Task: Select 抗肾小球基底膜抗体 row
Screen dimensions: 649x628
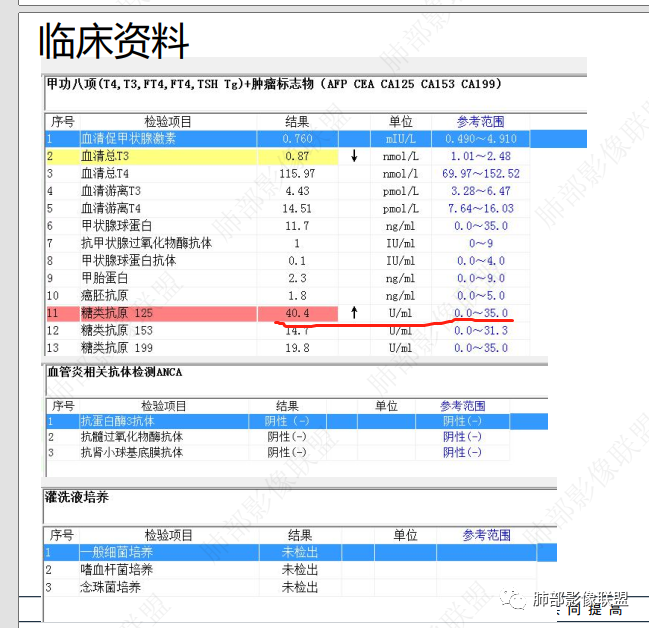Action: click(x=278, y=452)
